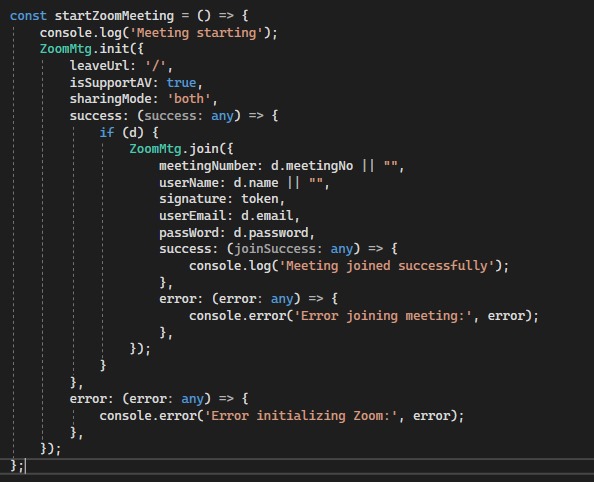Viewport: 594px width, 482px height.
Task: Click 'Error initializing Zoom:' string
Action: coord(301,416)
